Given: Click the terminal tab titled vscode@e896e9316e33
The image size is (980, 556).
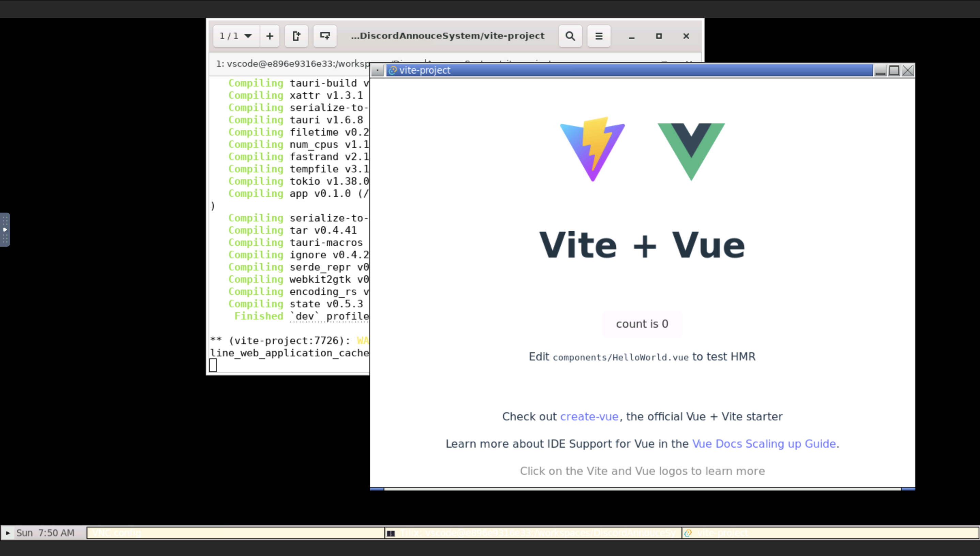Looking at the screenshot, I should (x=292, y=64).
